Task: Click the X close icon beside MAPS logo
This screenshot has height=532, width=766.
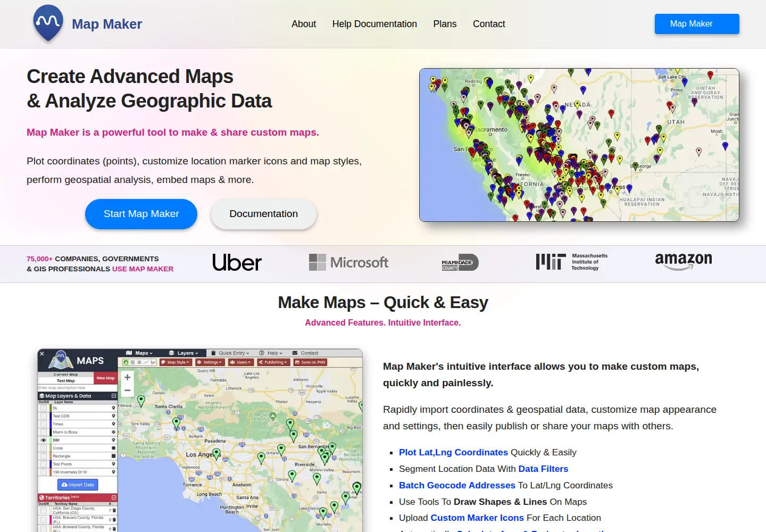Action: (x=42, y=353)
